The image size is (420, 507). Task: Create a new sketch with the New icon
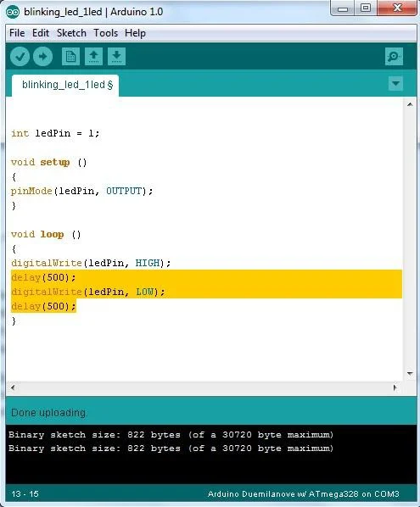pos(70,57)
